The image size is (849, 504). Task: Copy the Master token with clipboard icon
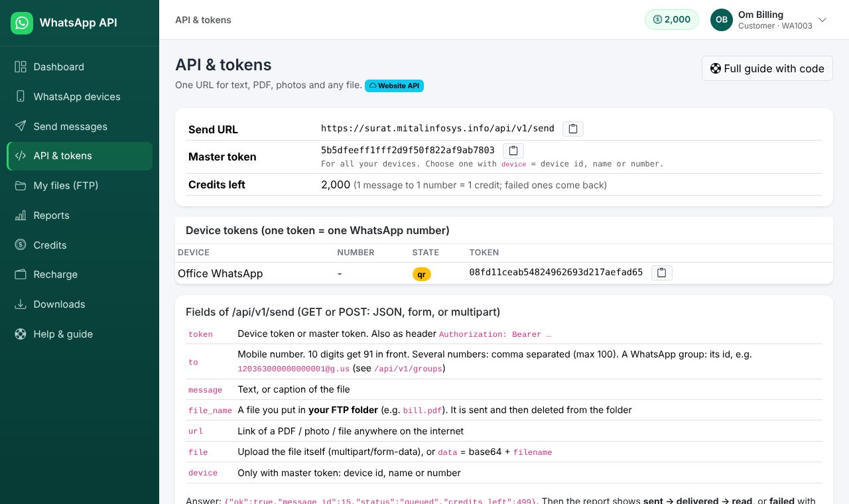pyautogui.click(x=513, y=151)
